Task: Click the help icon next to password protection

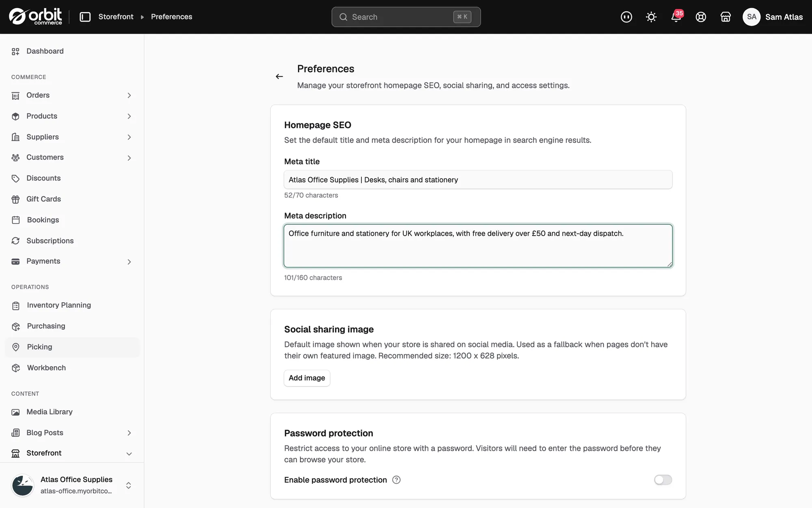Action: (396, 480)
